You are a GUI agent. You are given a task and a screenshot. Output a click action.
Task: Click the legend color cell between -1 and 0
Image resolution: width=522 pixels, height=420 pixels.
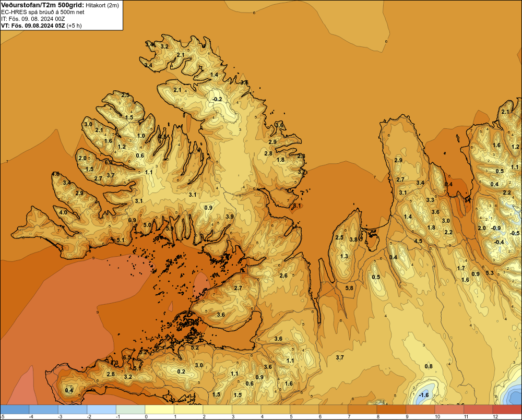[x=130, y=410]
